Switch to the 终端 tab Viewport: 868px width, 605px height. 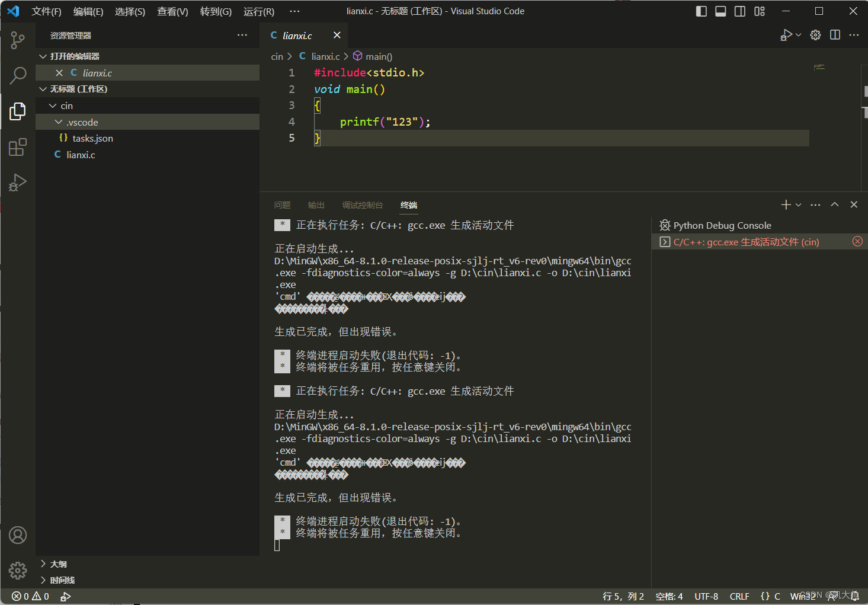pos(409,205)
